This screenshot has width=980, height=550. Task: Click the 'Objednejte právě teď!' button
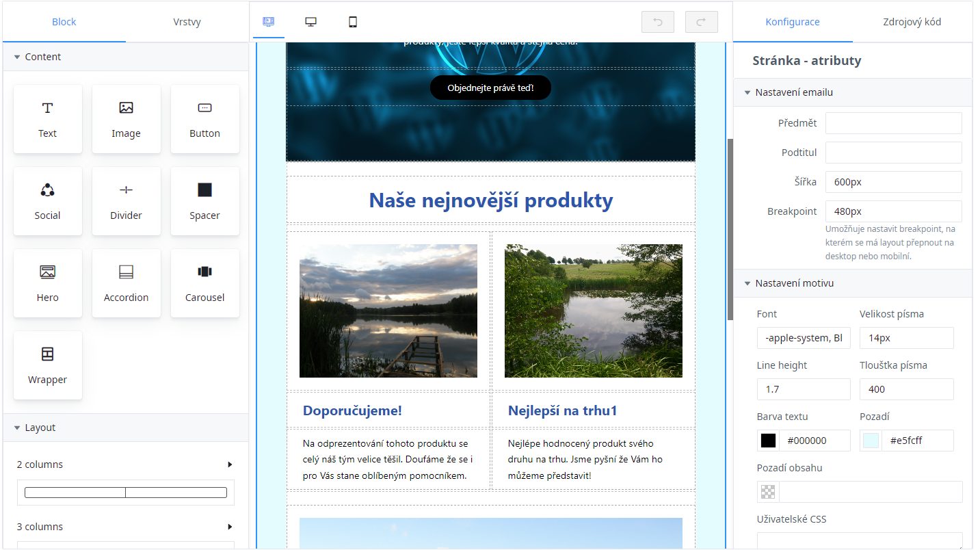tap(490, 88)
